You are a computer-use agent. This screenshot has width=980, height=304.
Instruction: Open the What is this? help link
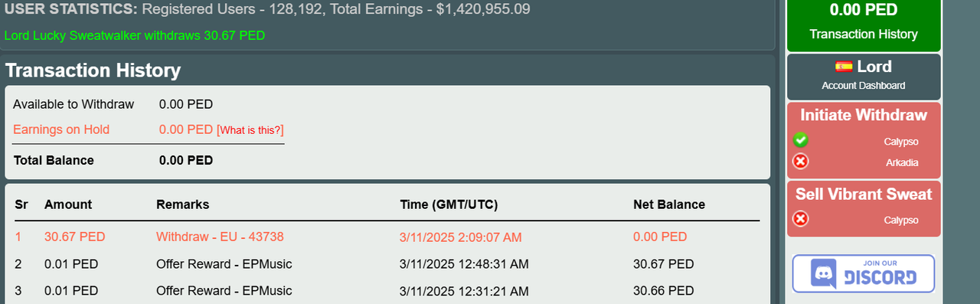pyautogui.click(x=250, y=130)
